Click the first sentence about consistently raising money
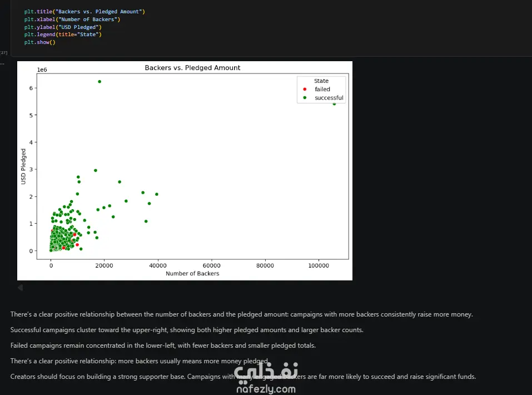 (x=241, y=314)
